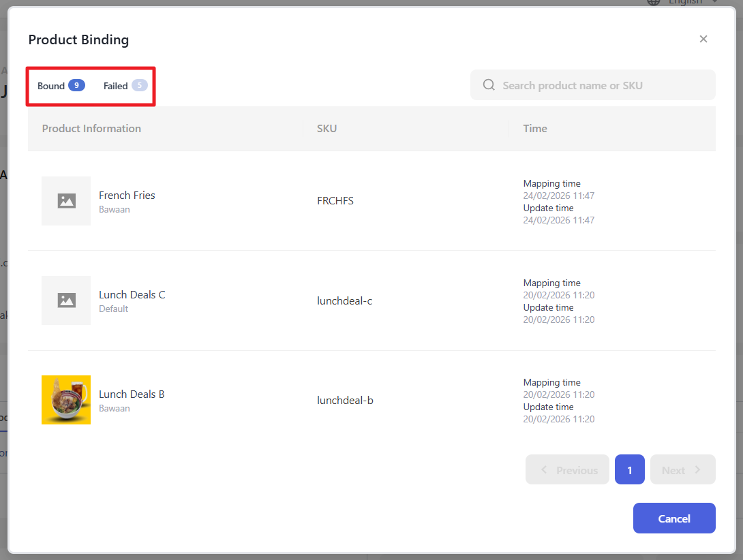Select page 1 in pagination

630,470
